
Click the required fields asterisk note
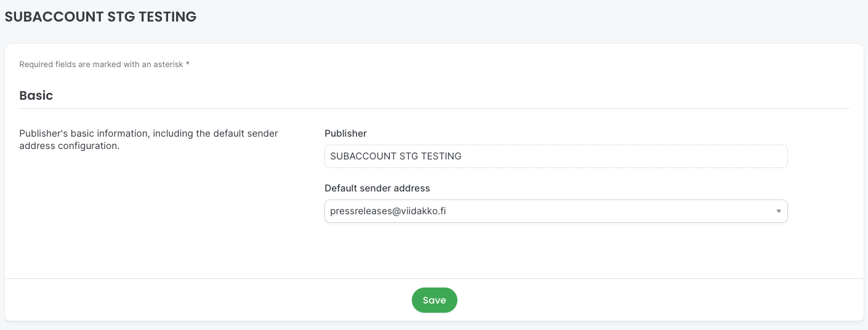pyautogui.click(x=105, y=64)
